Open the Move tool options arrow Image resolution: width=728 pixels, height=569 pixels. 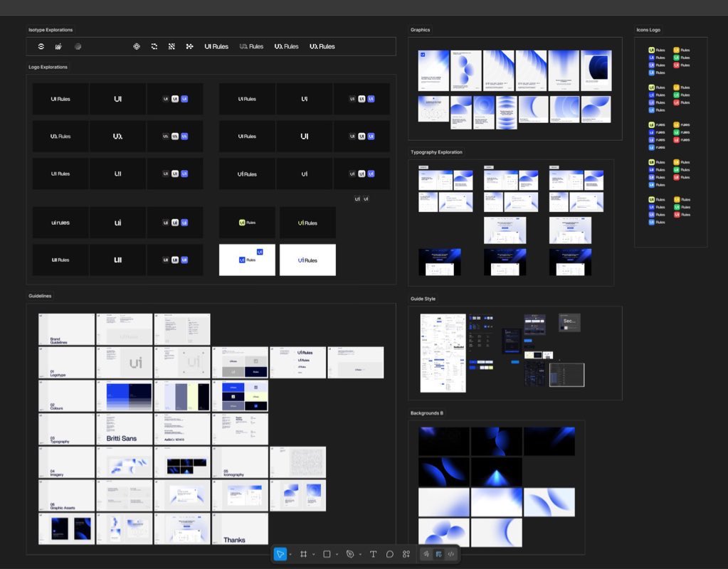point(290,555)
